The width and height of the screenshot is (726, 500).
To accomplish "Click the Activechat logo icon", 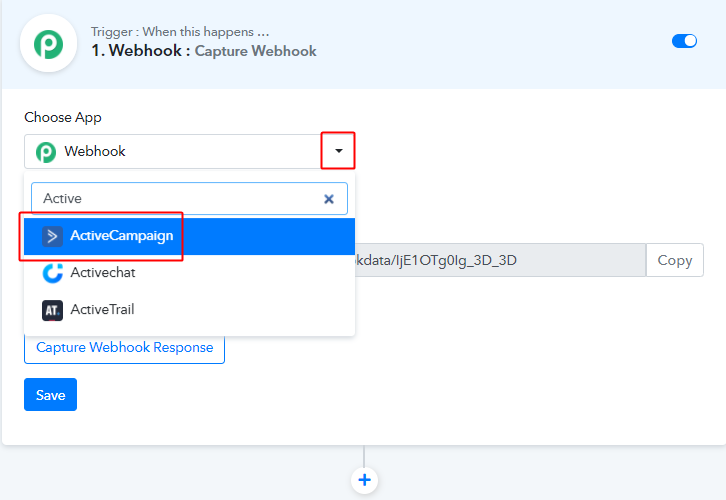I will click(x=52, y=273).
